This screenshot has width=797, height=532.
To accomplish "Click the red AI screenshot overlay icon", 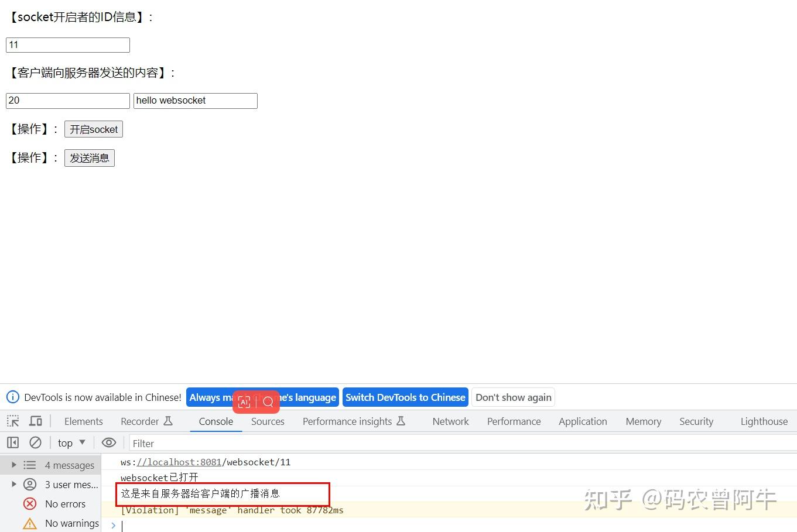I will coord(244,402).
